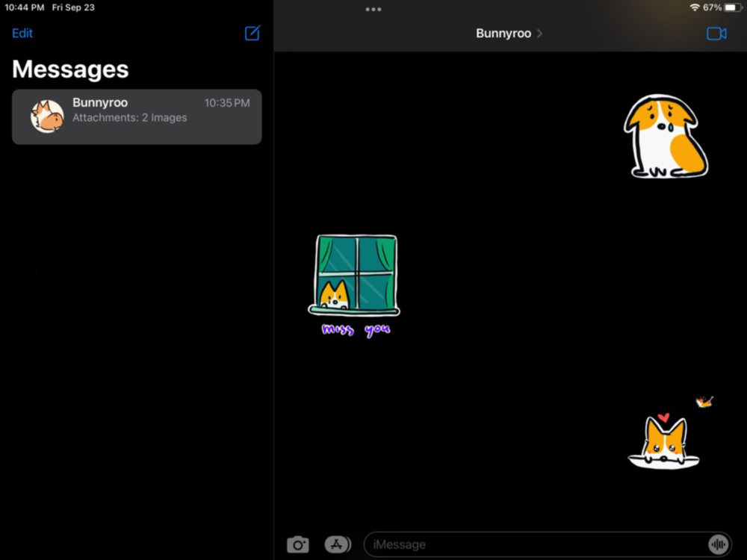
Task: Open Bunnyroo's contact avatar in list
Action: [x=47, y=116]
